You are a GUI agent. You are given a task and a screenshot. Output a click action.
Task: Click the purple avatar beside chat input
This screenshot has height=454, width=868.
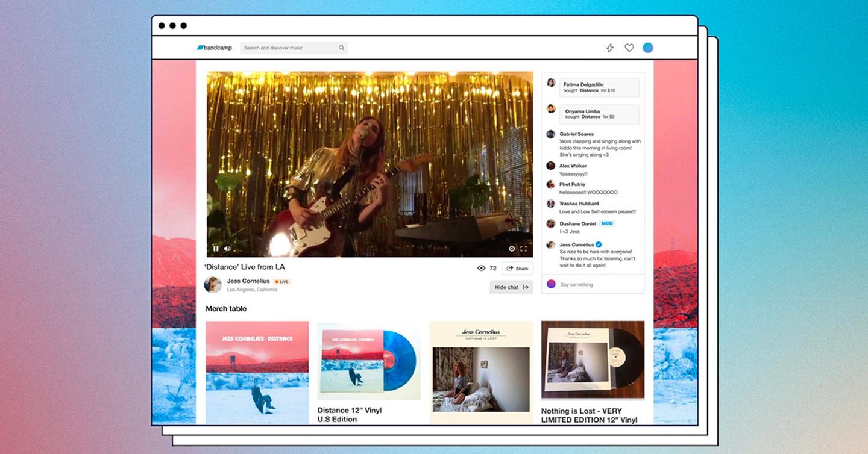tap(551, 284)
